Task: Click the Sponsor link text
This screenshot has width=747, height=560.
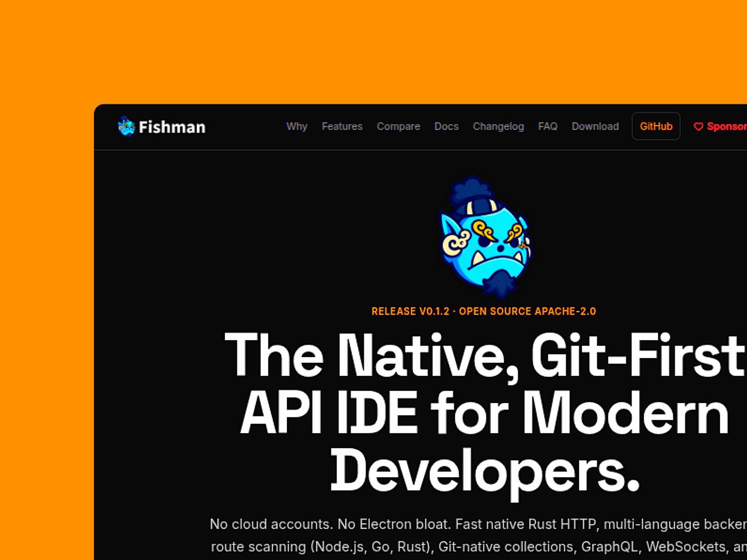Action: click(726, 126)
